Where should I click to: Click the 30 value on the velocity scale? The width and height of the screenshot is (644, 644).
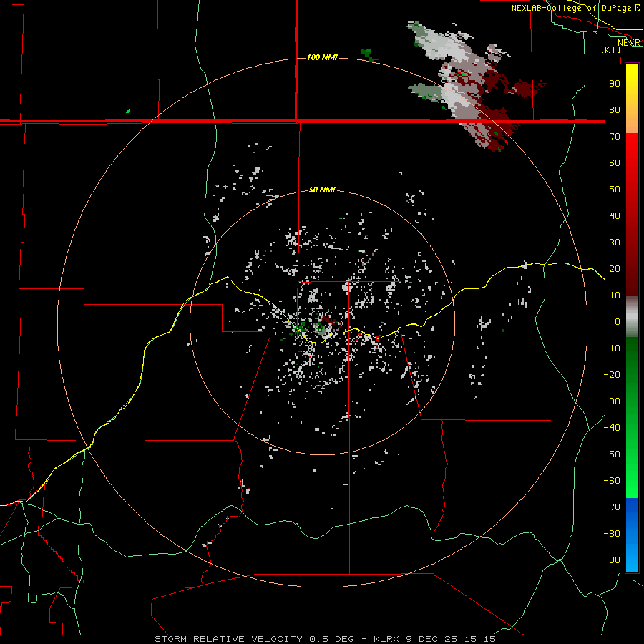point(615,243)
